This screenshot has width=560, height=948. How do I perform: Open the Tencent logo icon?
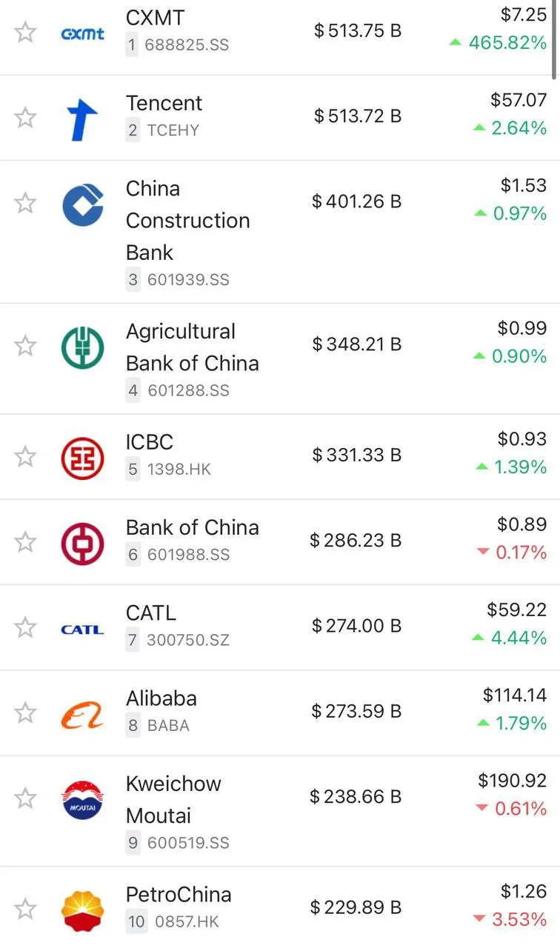pos(82,118)
